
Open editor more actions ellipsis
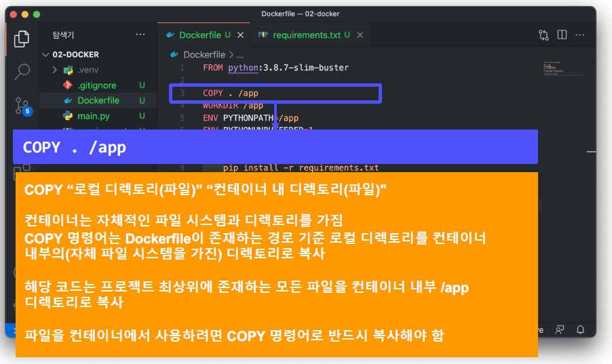pyautogui.click(x=580, y=35)
